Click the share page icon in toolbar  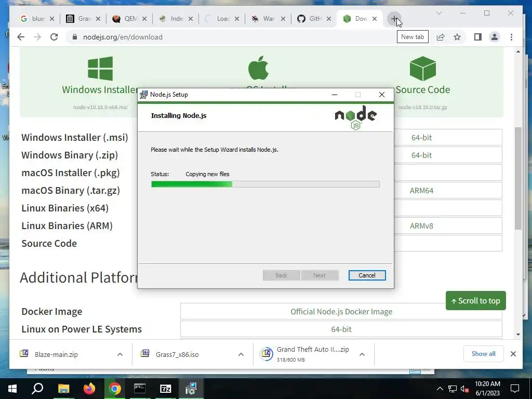(441, 37)
